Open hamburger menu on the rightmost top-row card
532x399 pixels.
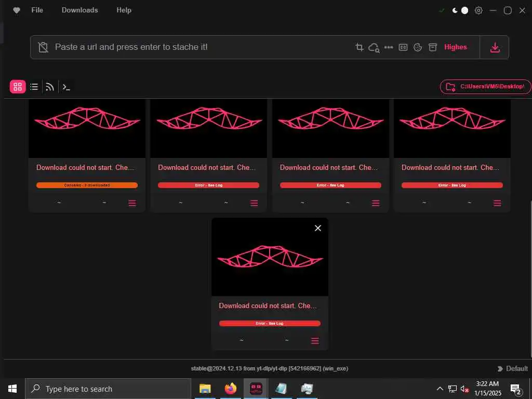coord(497,203)
